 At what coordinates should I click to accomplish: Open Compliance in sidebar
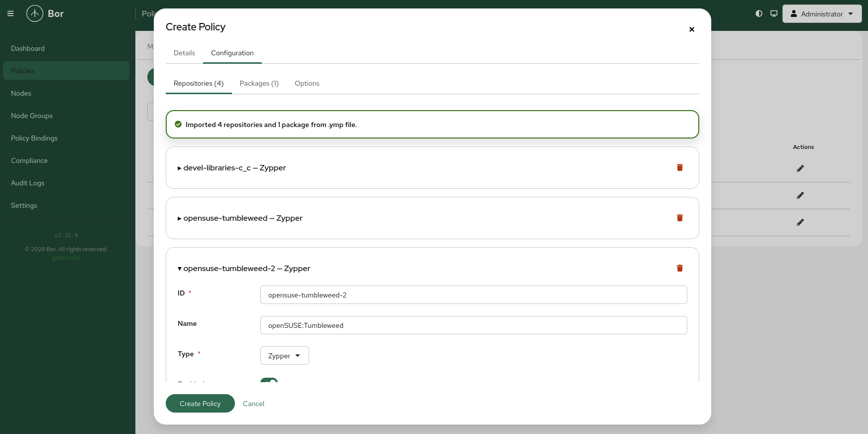[x=66, y=160]
